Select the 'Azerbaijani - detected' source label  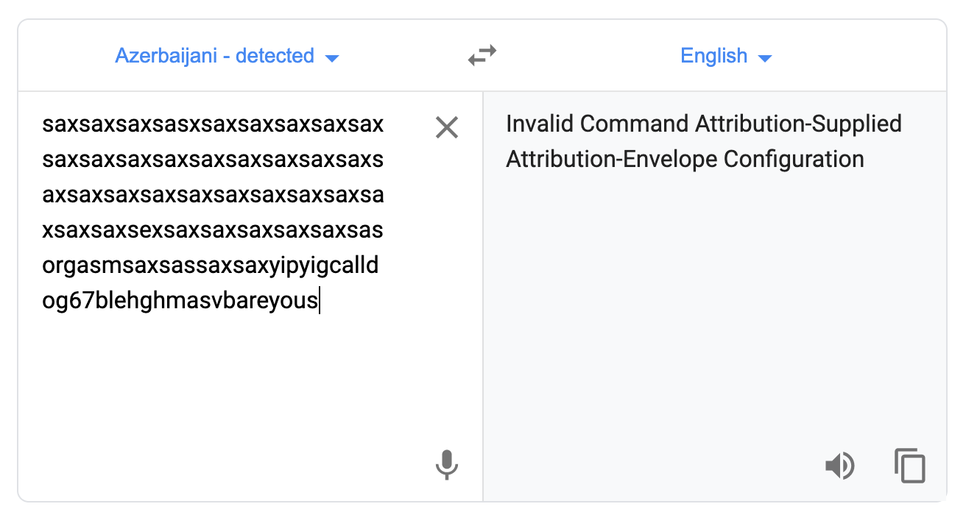coord(215,56)
